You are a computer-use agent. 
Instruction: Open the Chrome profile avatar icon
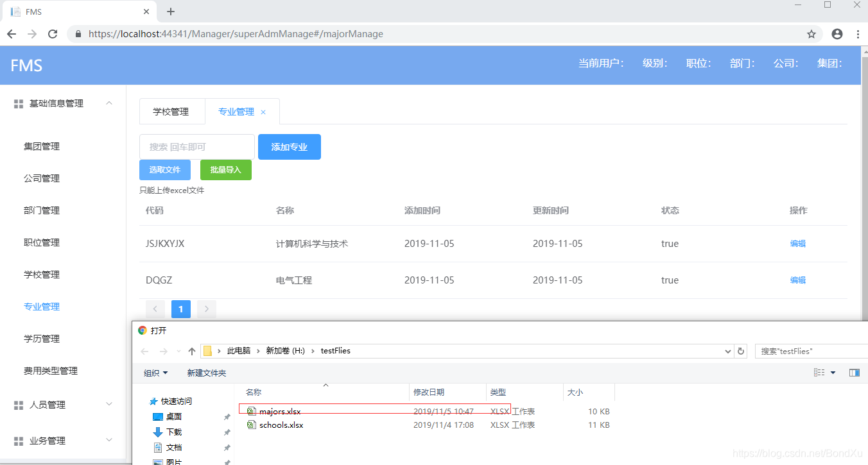click(836, 33)
